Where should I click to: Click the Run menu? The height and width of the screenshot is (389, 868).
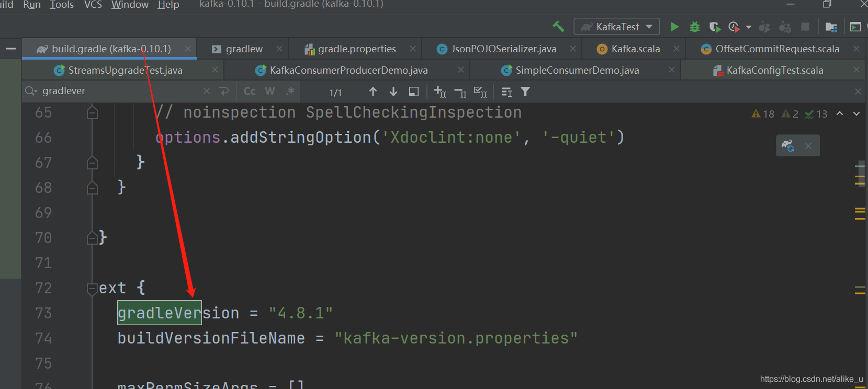point(32,5)
